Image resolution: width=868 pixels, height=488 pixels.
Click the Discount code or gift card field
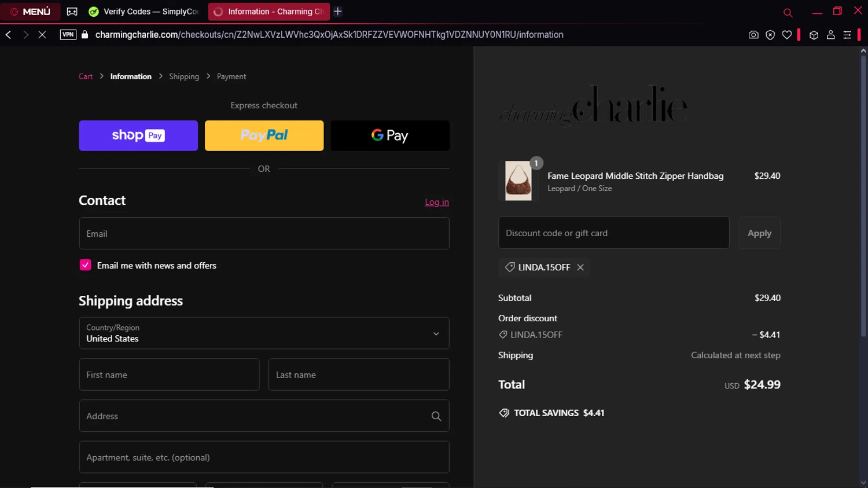(614, 233)
